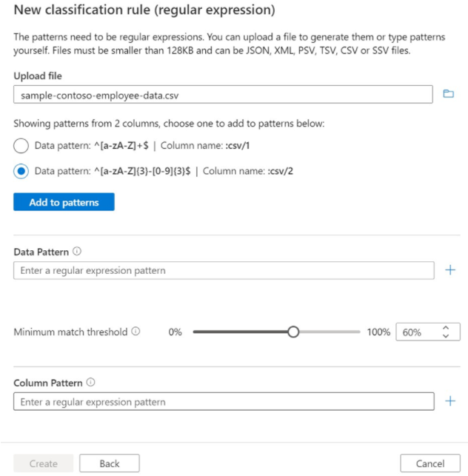The image size is (468, 476).
Task: Focus the Data Pattern regular expression field
Action: [224, 270]
